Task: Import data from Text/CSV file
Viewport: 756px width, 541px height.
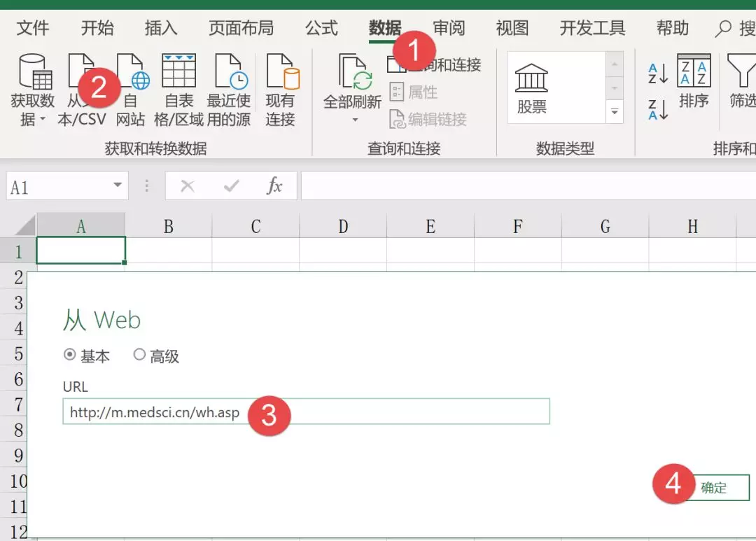Action: tap(81, 90)
